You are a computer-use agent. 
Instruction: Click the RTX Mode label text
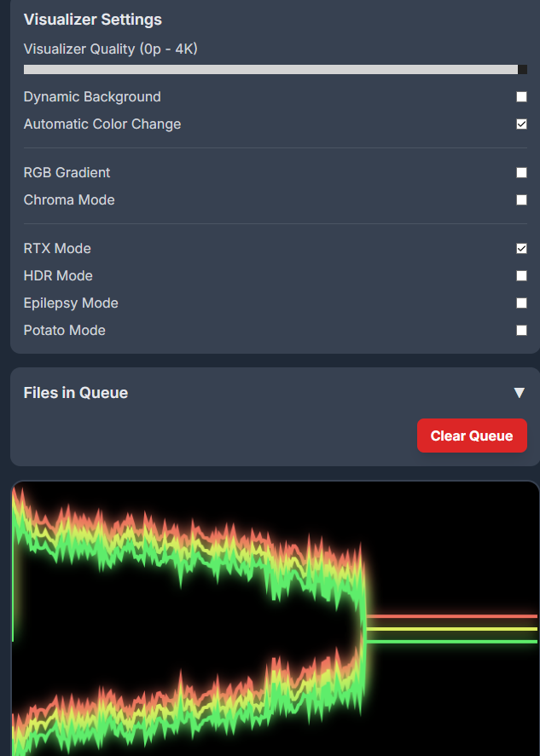click(x=57, y=249)
